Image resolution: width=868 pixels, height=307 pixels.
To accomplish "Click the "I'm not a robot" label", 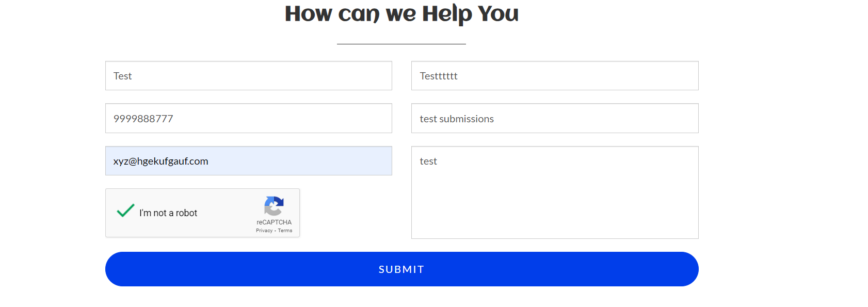I will click(168, 213).
